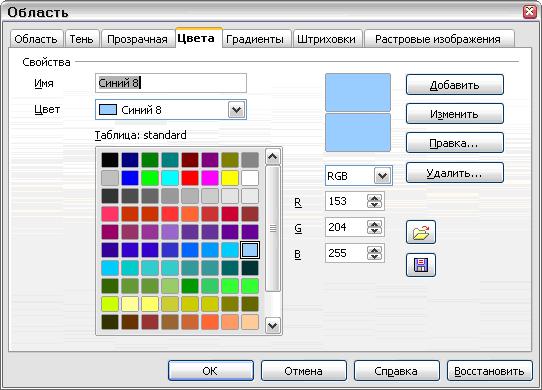
Task: Pick the white swatch in the second row
Action: [250, 178]
